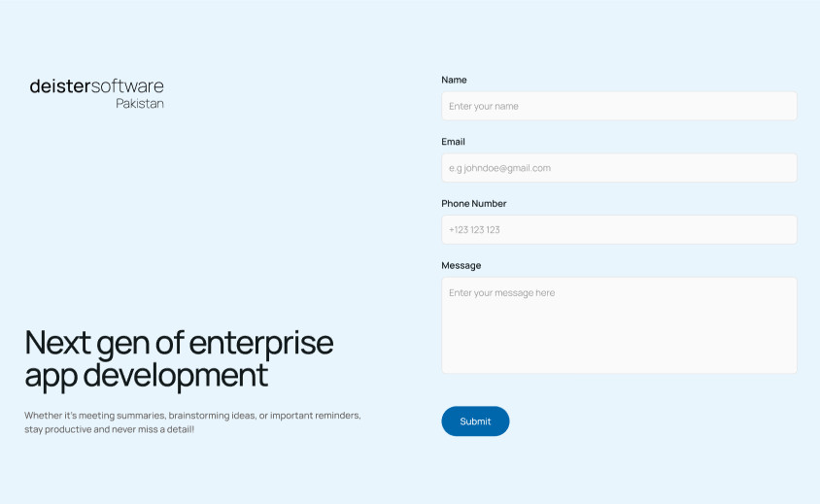Select the Phone Number input field

[x=619, y=229]
